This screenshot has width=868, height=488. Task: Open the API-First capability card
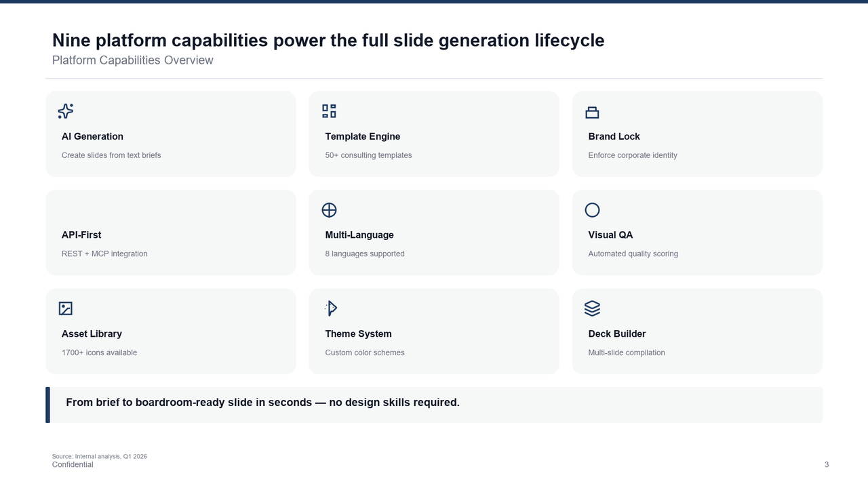(170, 232)
